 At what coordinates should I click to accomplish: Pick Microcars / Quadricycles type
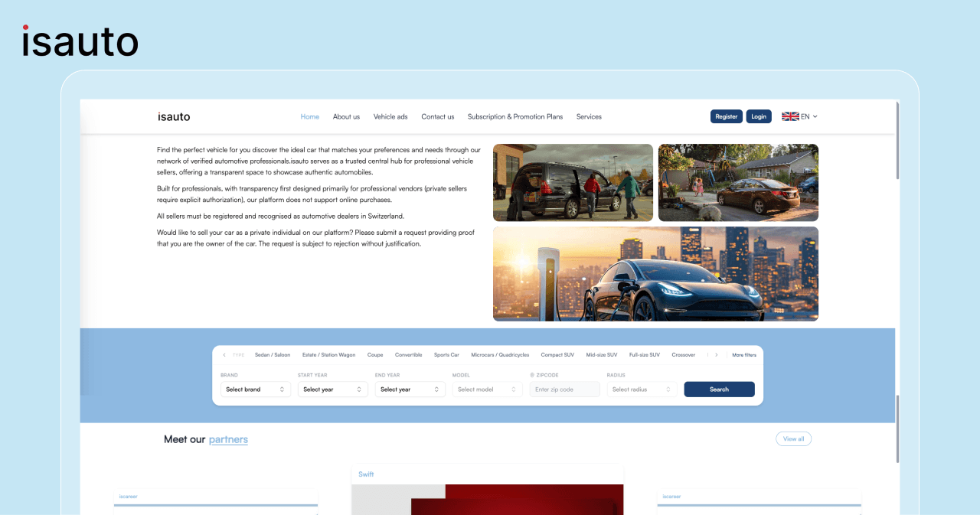(500, 355)
